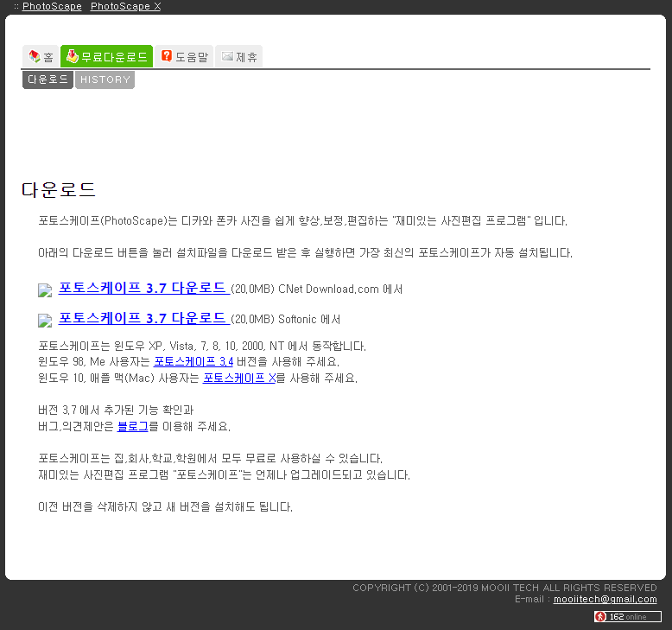The height and width of the screenshot is (630, 672).
Task: Click the COPYRIGHT MOOII TECH footer text
Action: coord(504,588)
